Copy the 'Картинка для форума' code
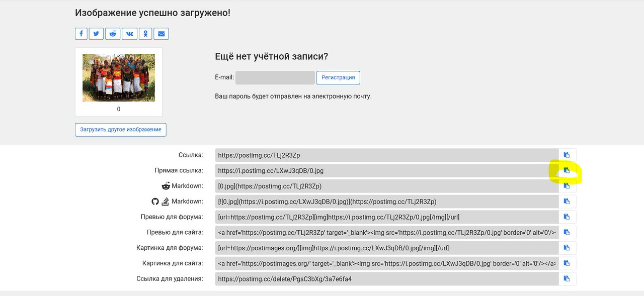 pyautogui.click(x=567, y=248)
